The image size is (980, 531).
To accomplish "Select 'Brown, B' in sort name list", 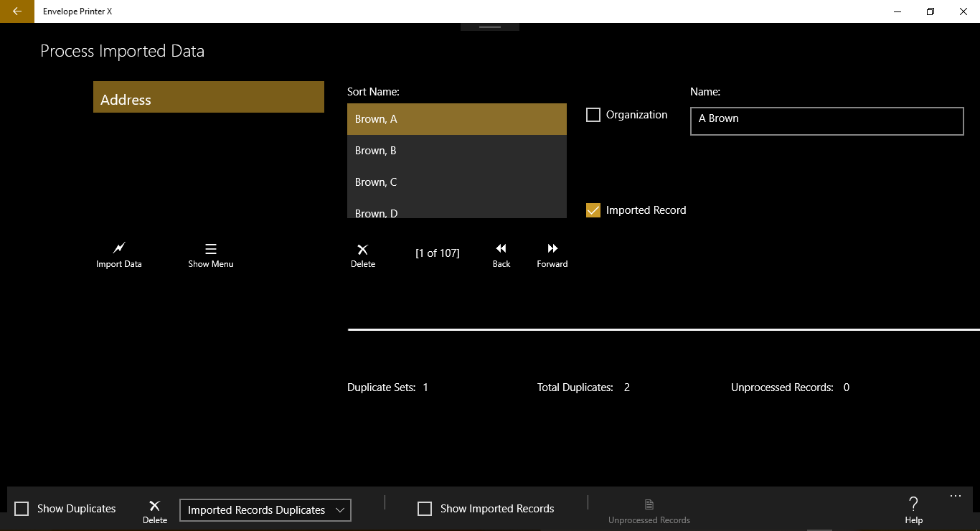I will pos(457,151).
